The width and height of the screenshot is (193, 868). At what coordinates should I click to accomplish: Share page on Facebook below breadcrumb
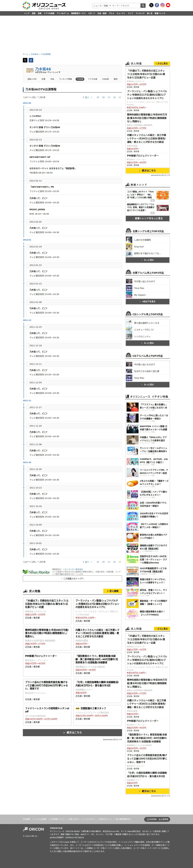click(31, 60)
